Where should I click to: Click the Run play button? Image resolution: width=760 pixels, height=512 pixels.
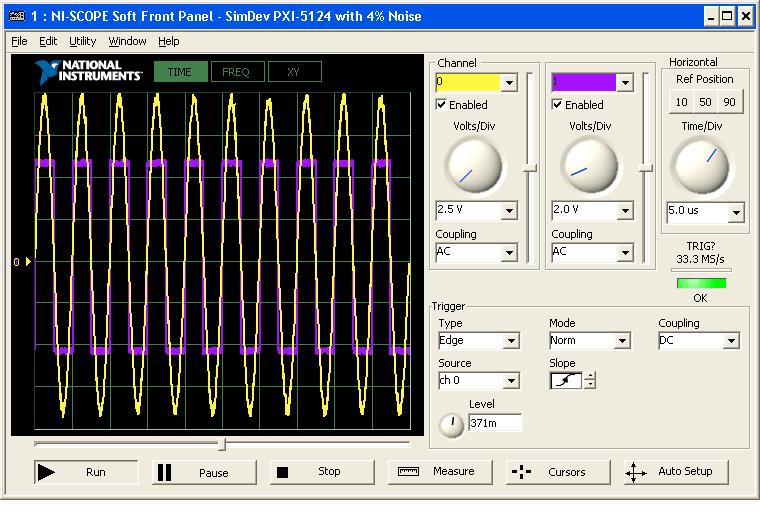[x=85, y=472]
